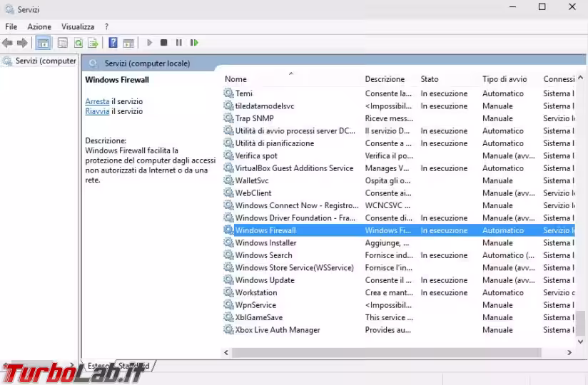The height and width of the screenshot is (385, 588).
Task: Click the Back arrow in toolbar
Action: click(8, 43)
